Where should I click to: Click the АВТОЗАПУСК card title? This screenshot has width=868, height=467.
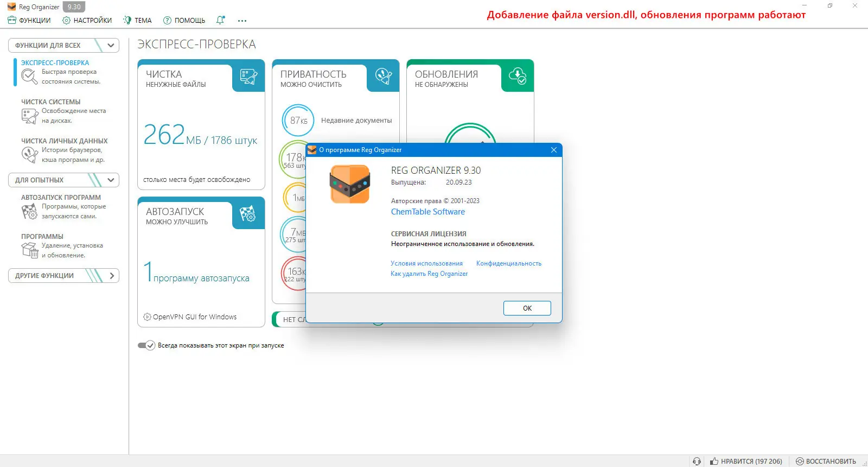pos(175,212)
